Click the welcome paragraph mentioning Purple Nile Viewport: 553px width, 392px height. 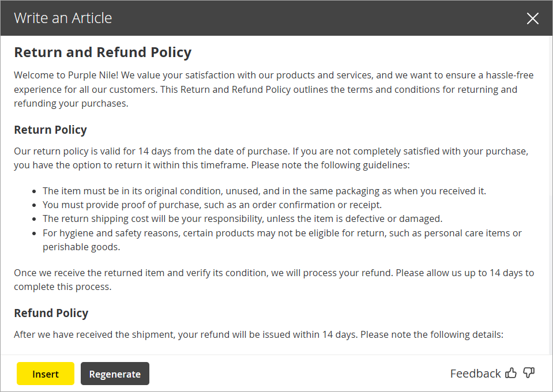pos(273,89)
